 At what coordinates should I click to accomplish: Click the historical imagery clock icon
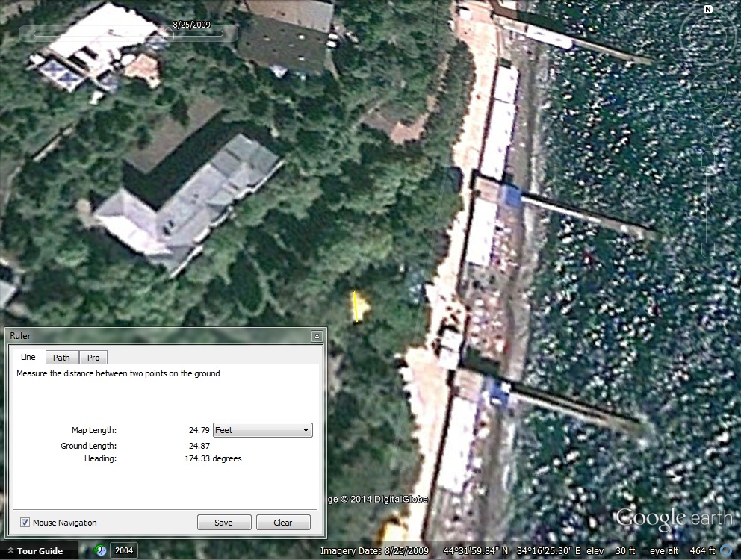[x=101, y=551]
